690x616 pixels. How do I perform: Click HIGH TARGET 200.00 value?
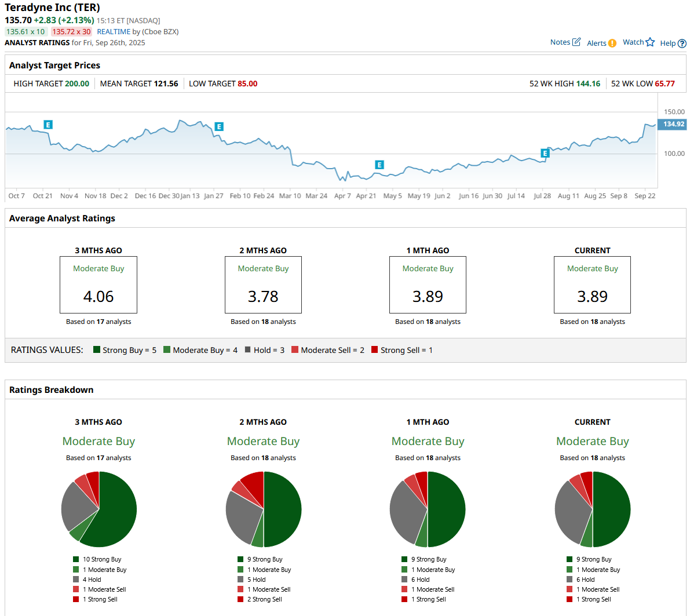pyautogui.click(x=76, y=83)
